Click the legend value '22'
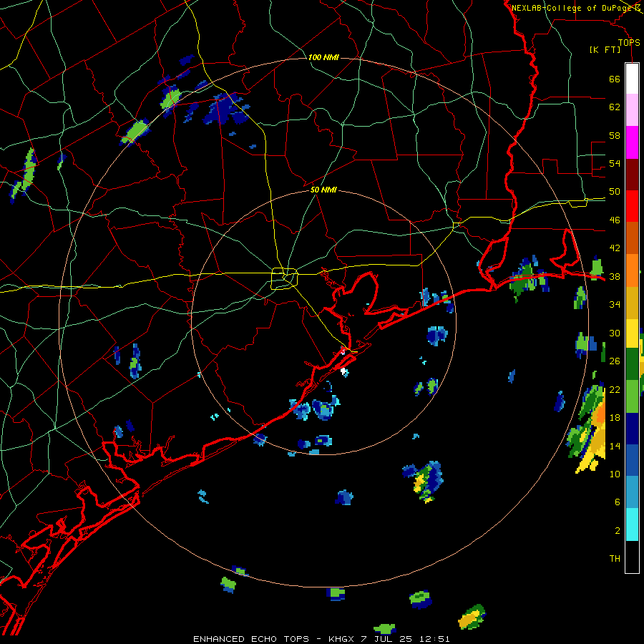The height and width of the screenshot is (644, 644). (615, 389)
